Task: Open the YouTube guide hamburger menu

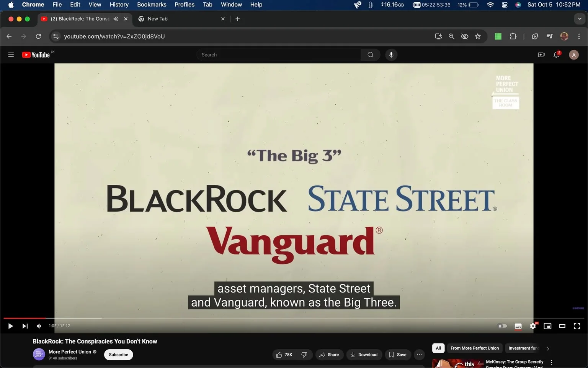Action: (11, 55)
